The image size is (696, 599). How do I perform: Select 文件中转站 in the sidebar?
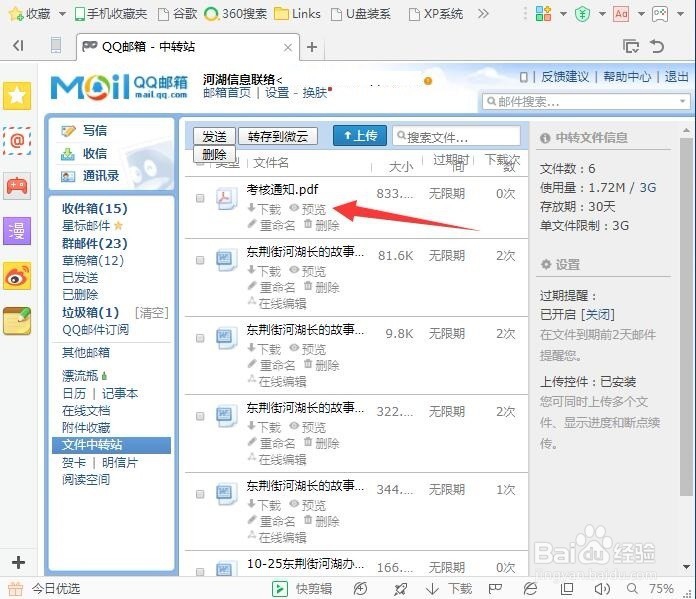point(111,445)
